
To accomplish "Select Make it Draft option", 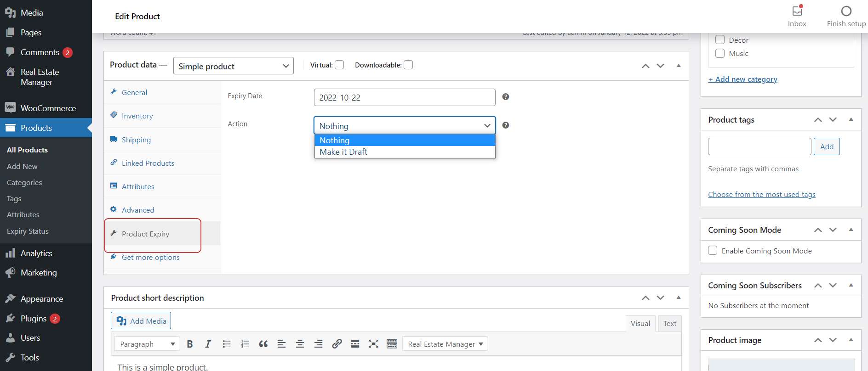I will 405,152.
